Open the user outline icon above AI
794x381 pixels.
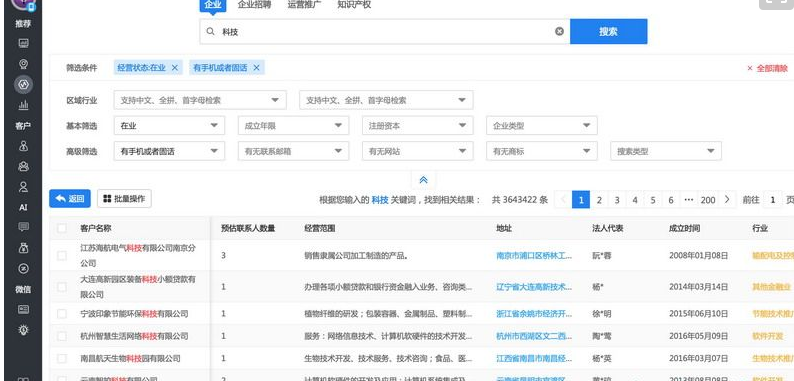pos(23,187)
